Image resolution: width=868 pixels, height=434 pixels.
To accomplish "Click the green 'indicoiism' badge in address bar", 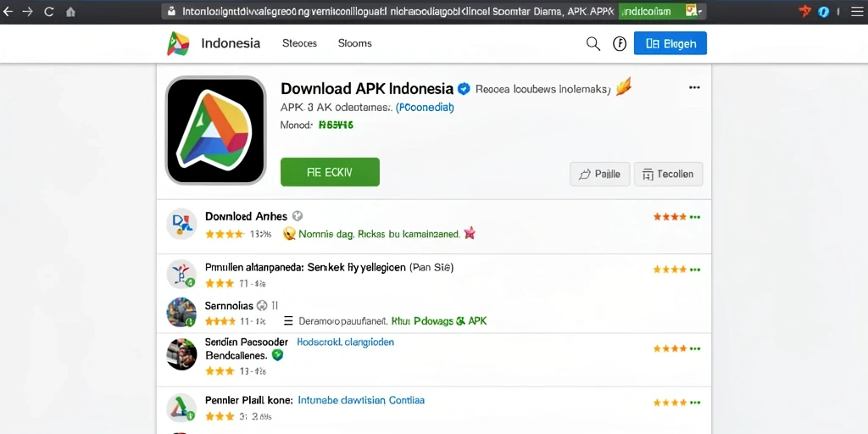I will tap(648, 11).
